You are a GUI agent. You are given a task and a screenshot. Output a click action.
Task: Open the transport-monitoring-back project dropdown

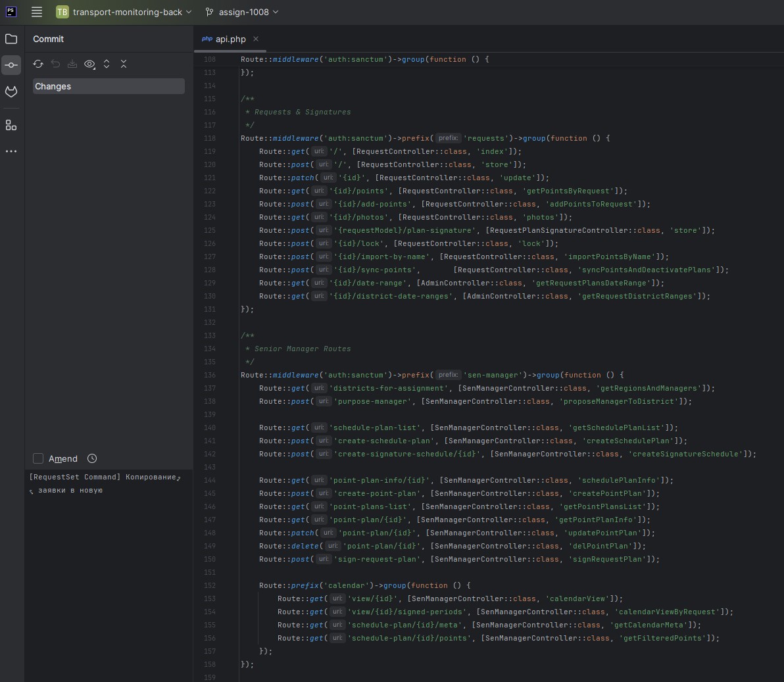124,12
